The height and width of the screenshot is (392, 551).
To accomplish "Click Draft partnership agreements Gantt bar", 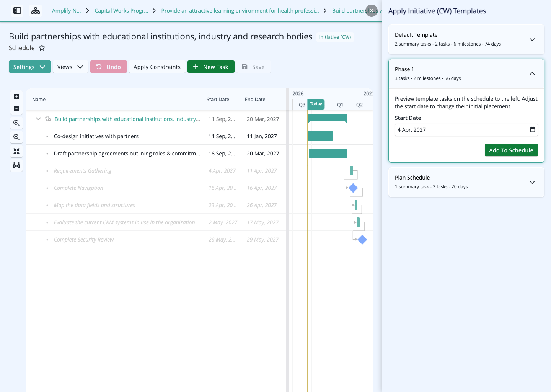I will pyautogui.click(x=328, y=153).
